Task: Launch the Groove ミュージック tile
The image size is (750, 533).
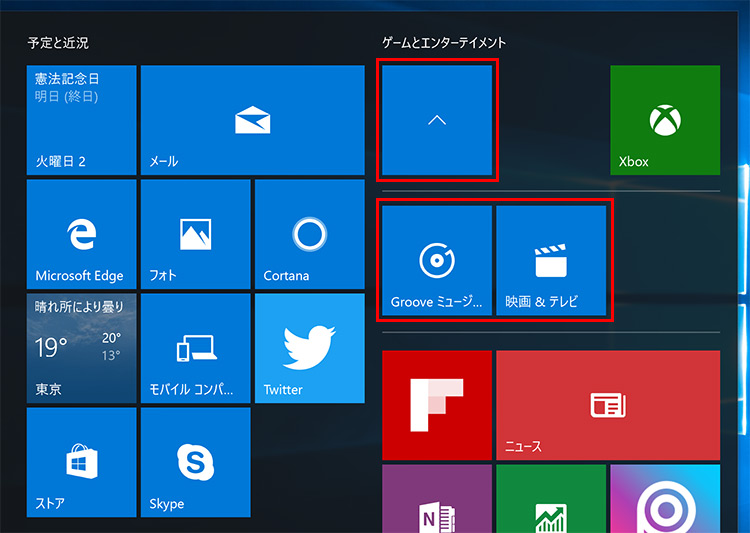Action: pyautogui.click(x=437, y=260)
